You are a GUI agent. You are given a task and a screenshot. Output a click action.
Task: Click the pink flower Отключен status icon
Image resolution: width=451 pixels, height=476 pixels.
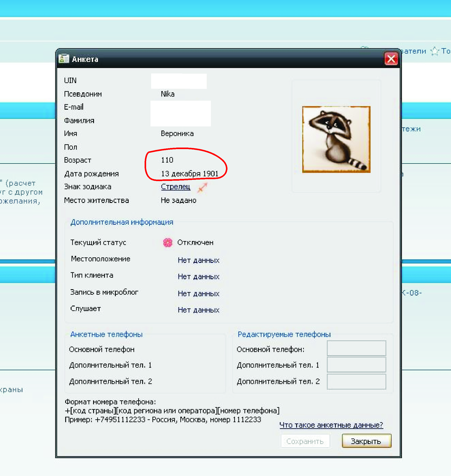click(167, 242)
